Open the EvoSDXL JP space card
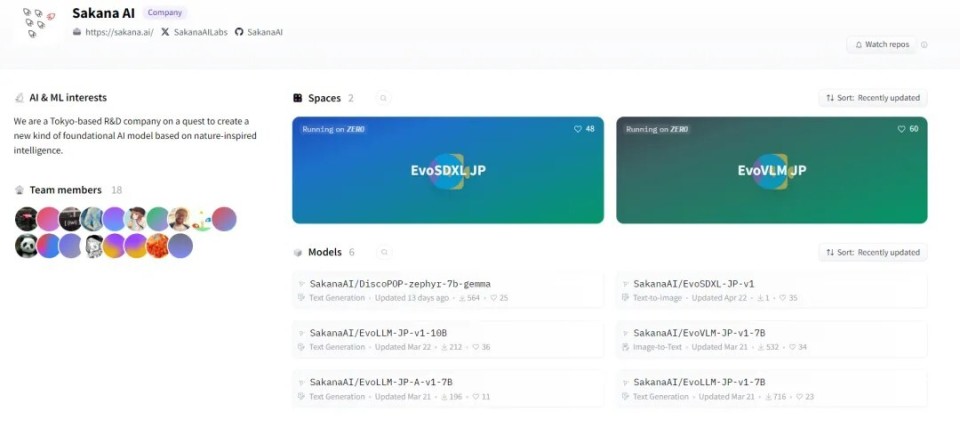The width and height of the screenshot is (960, 428). click(x=448, y=170)
